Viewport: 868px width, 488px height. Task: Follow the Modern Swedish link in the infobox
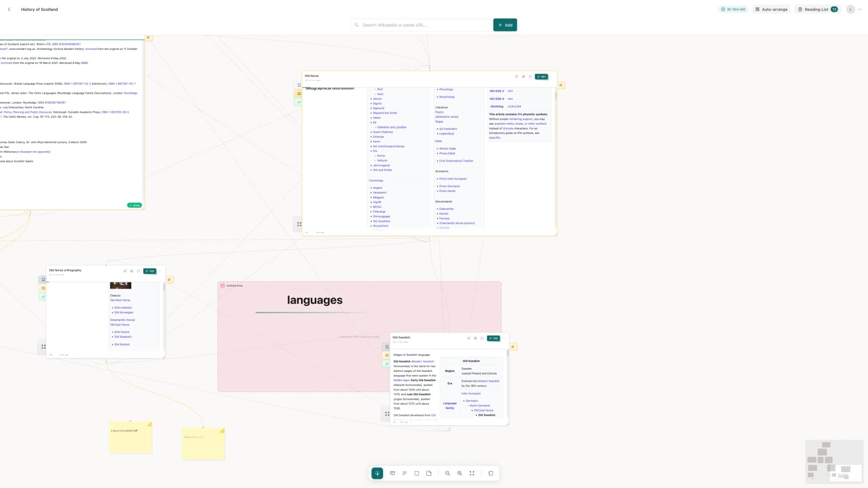[x=489, y=381]
